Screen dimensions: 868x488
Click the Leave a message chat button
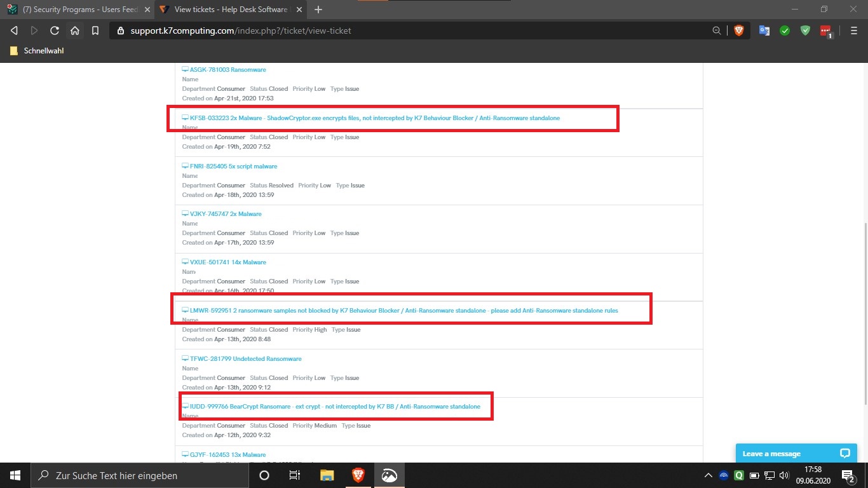tap(796, 454)
